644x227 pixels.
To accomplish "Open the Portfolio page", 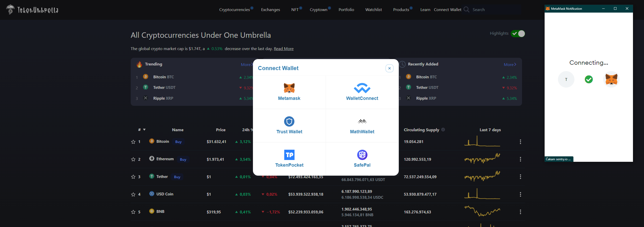I will click(x=346, y=10).
